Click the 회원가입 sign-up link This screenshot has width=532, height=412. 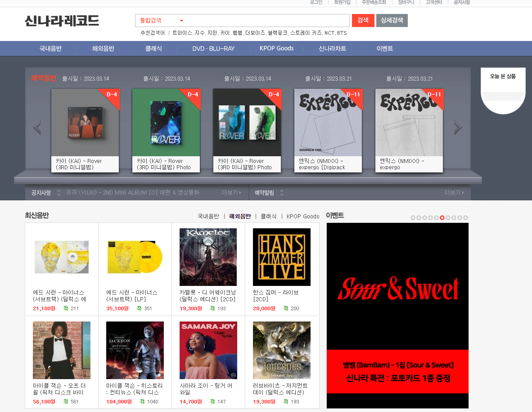click(342, 2)
